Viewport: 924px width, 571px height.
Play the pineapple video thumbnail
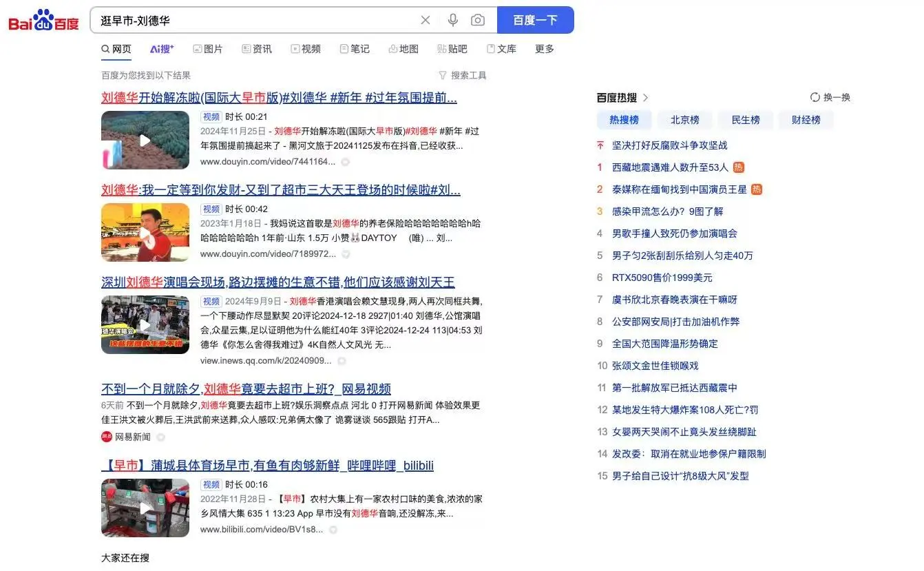145,140
